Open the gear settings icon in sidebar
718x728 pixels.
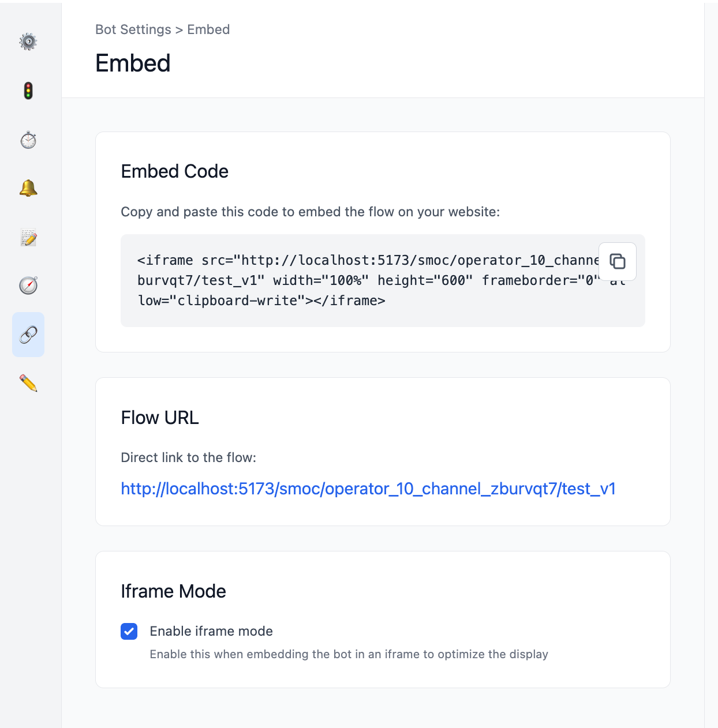[x=28, y=42]
